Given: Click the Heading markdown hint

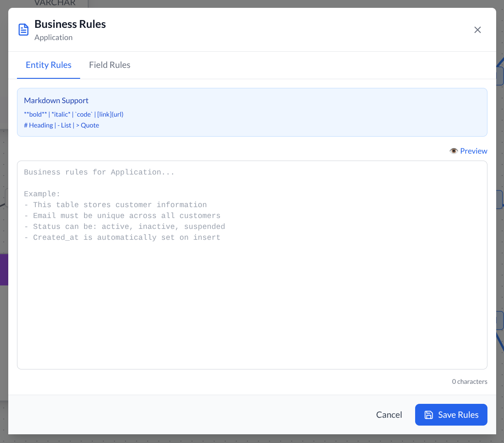Looking at the screenshot, I should click(x=37, y=125).
